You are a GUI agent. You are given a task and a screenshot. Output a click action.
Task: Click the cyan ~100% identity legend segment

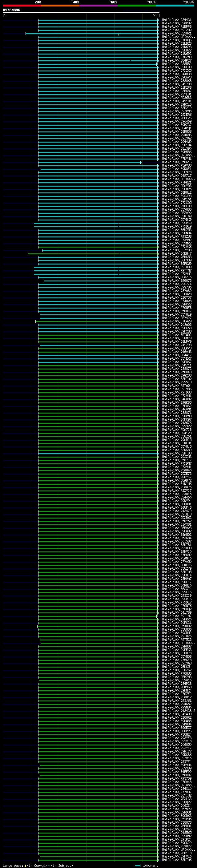pyautogui.click(x=175, y=6)
